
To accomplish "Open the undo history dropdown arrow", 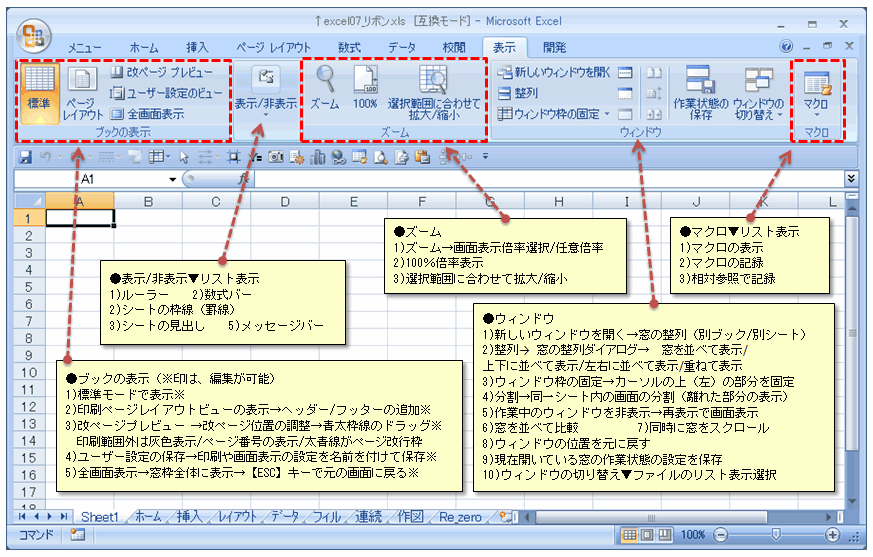I will [x=59, y=158].
